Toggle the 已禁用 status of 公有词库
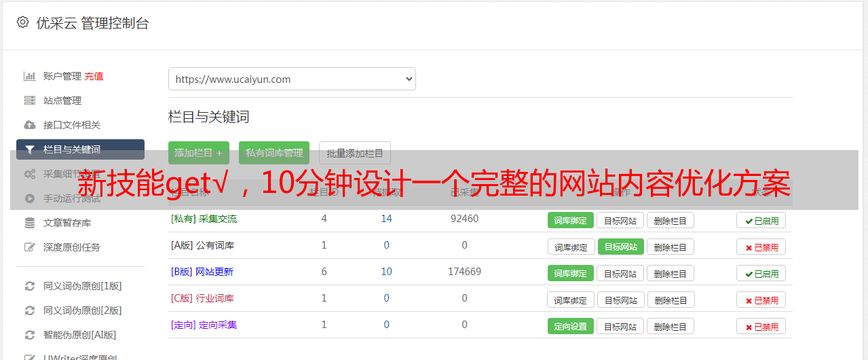 click(761, 247)
